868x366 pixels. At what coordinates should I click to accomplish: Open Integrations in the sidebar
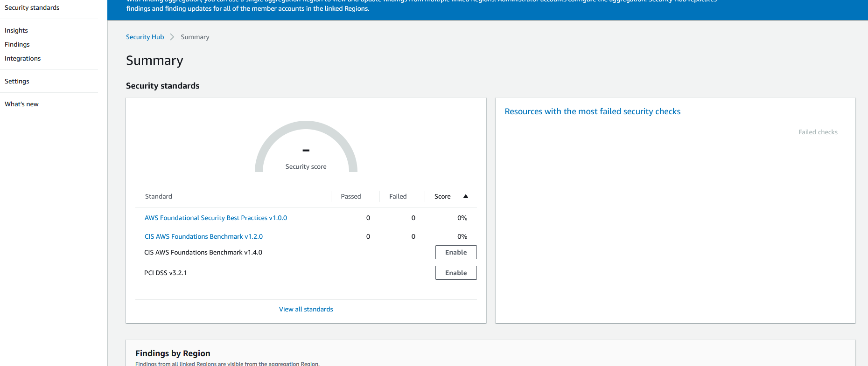pos(22,58)
